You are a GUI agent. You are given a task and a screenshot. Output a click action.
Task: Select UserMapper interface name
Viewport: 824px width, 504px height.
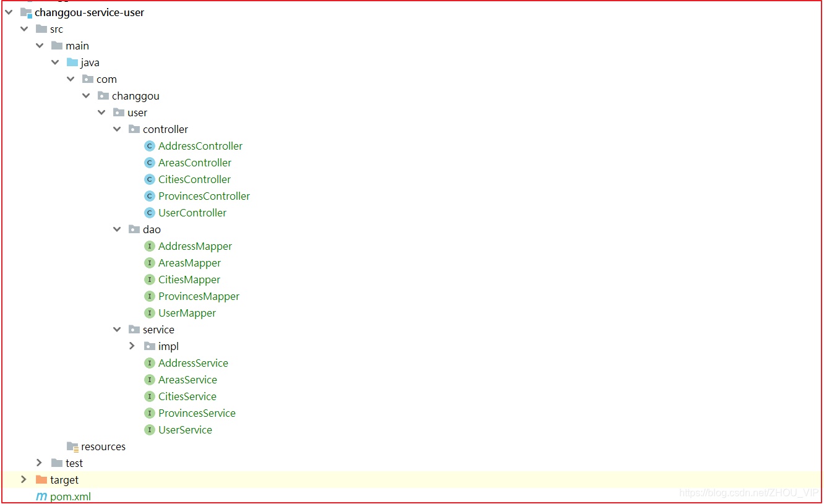pyautogui.click(x=187, y=313)
